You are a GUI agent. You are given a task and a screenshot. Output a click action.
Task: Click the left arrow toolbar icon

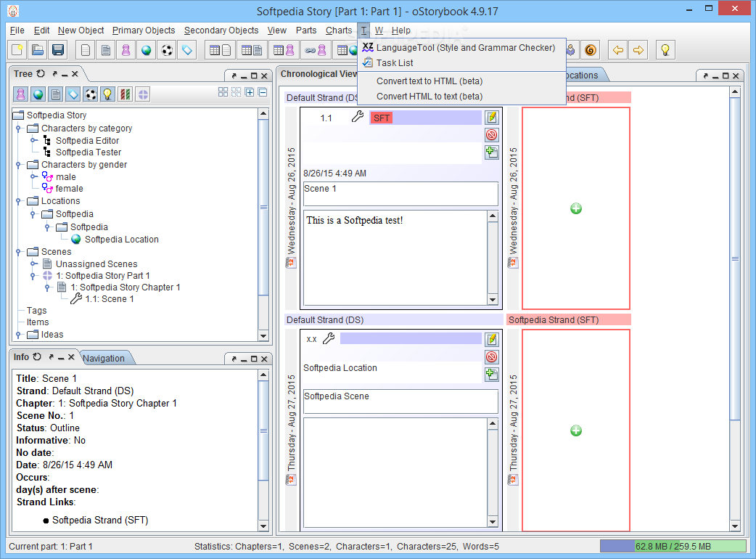tap(618, 49)
